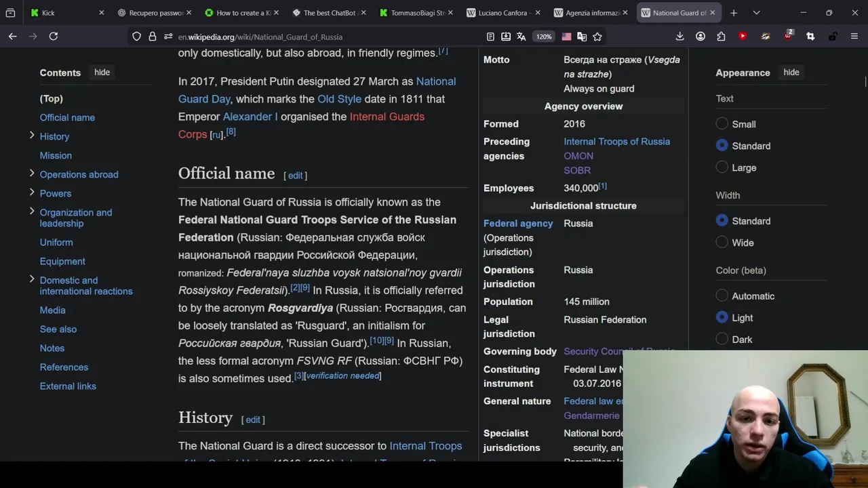The image size is (868, 488).
Task: Toggle reader view icon
Action: point(490,37)
